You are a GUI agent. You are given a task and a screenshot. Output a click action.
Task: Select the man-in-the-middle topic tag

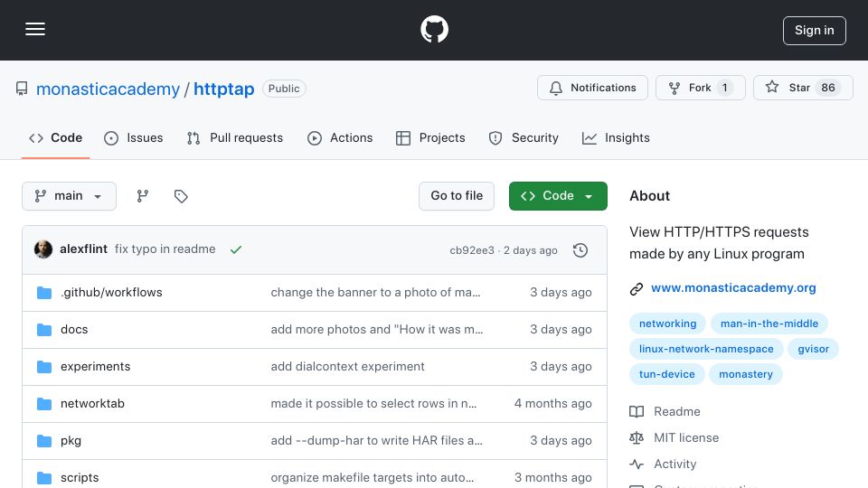click(x=769, y=324)
